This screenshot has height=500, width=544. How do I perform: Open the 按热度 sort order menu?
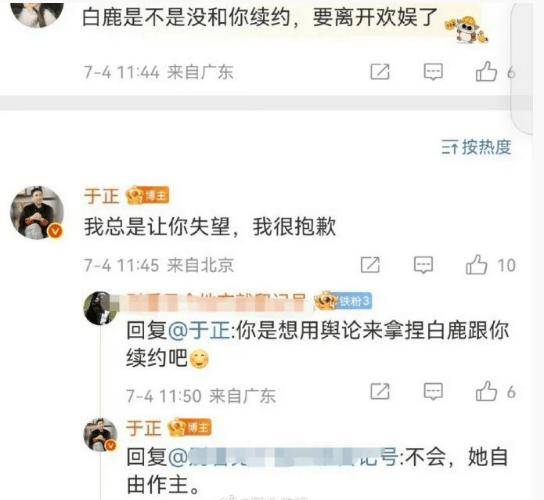tap(476, 147)
